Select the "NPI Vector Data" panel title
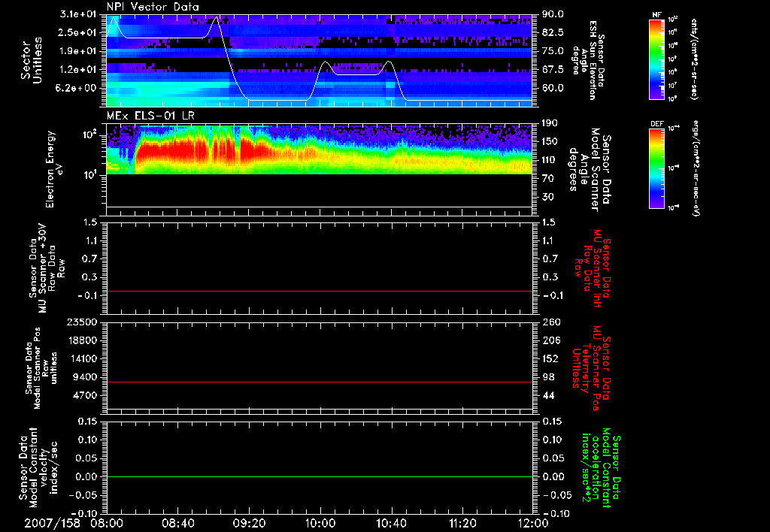The image size is (770, 532). point(153,7)
